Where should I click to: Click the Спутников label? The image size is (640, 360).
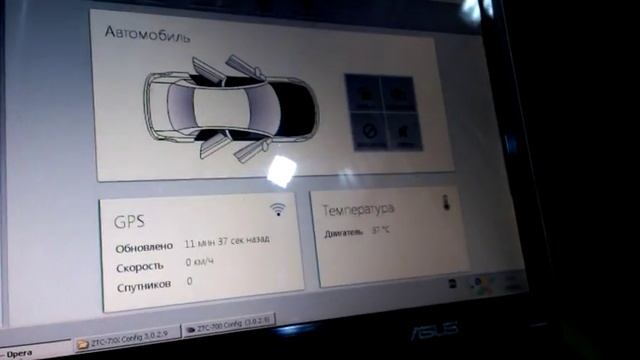point(144,286)
